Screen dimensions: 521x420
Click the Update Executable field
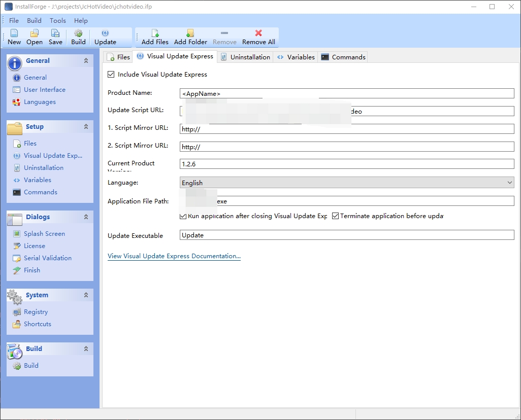click(347, 235)
